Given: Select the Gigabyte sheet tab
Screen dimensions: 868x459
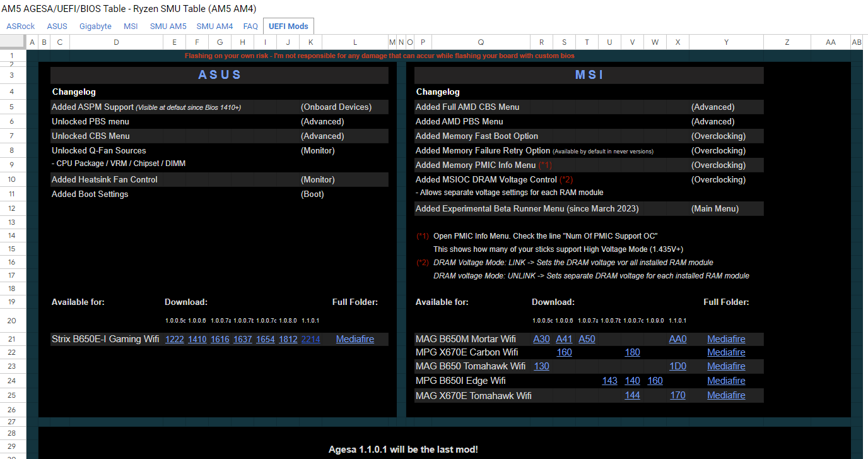Looking at the screenshot, I should point(95,27).
